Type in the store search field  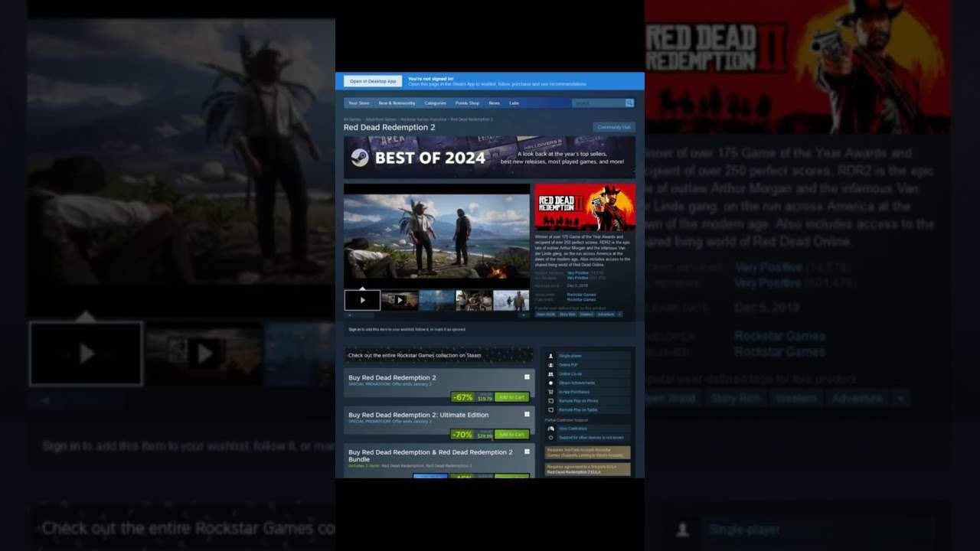598,103
